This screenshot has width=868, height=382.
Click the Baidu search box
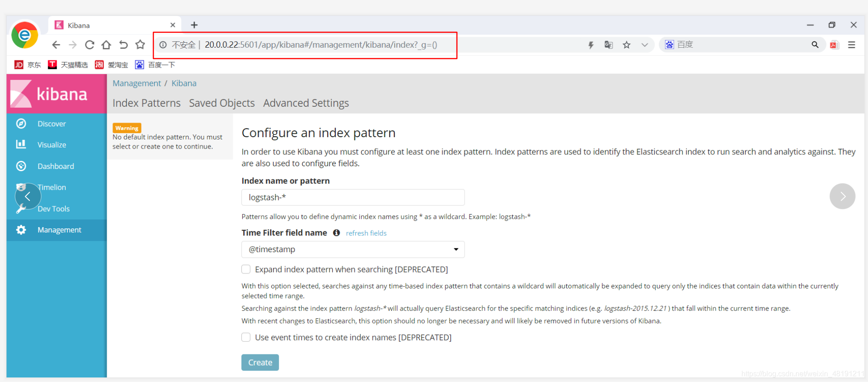point(742,45)
